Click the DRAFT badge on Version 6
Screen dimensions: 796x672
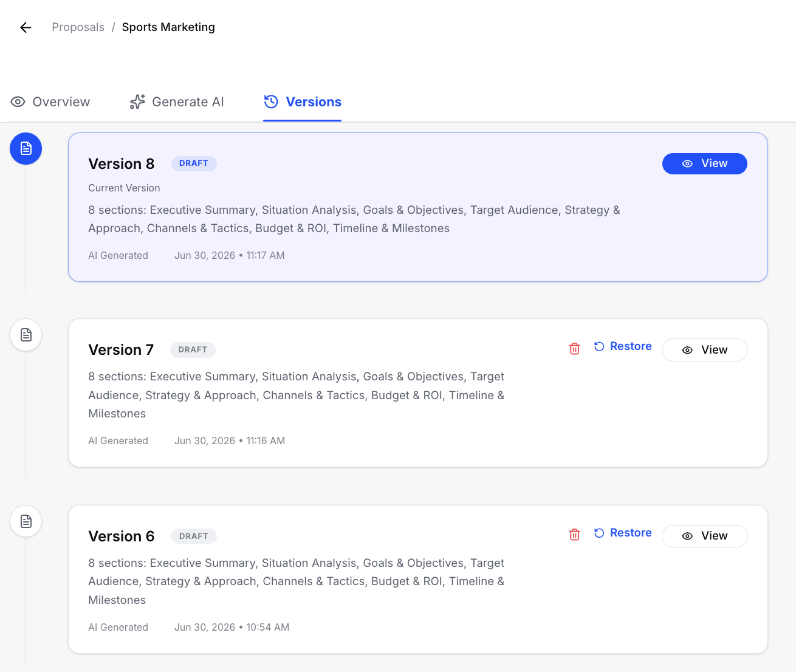pyautogui.click(x=194, y=536)
